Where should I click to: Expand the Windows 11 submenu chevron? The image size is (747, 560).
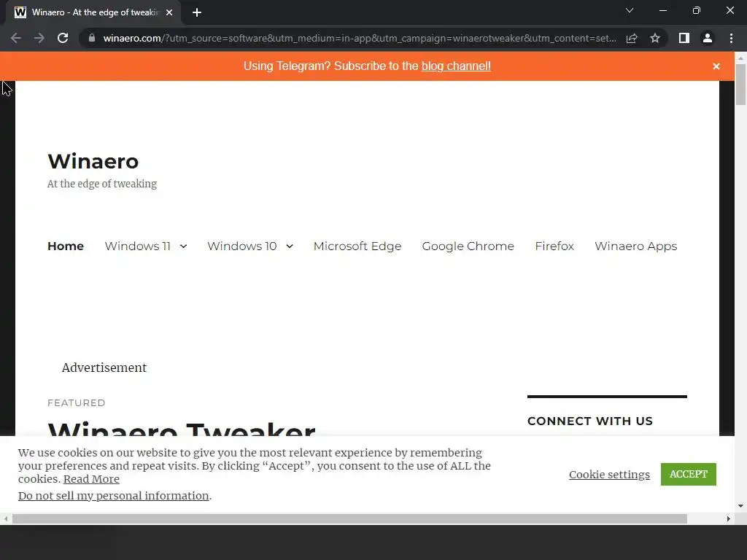[183, 246]
